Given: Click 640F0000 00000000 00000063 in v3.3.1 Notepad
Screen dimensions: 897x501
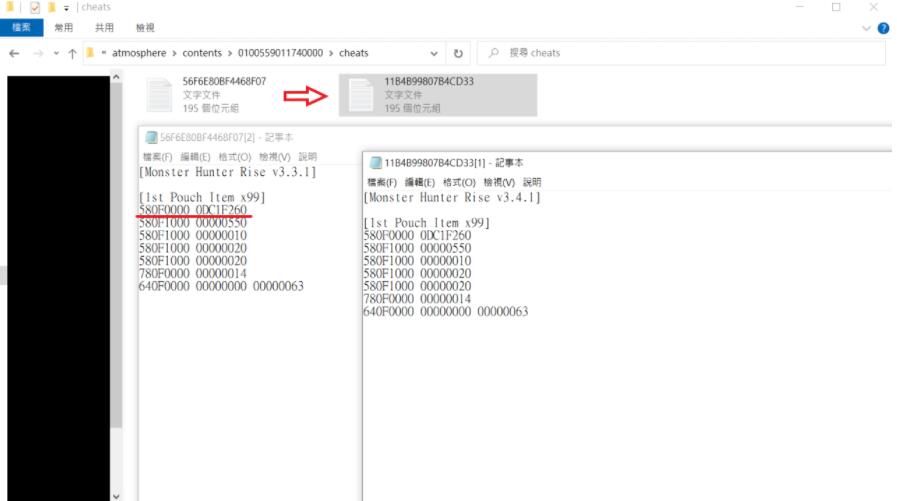Looking at the screenshot, I should 221,286.
